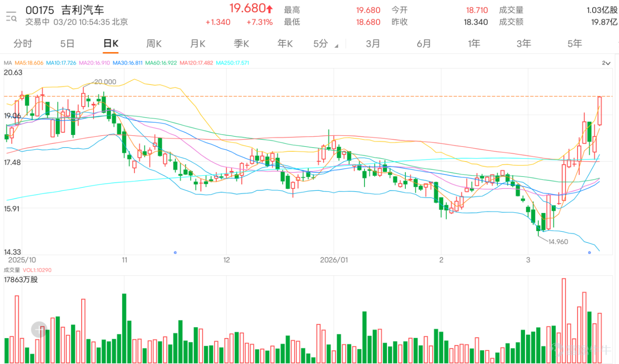Set chart range to 3月
The height and width of the screenshot is (364, 619).
(x=373, y=44)
